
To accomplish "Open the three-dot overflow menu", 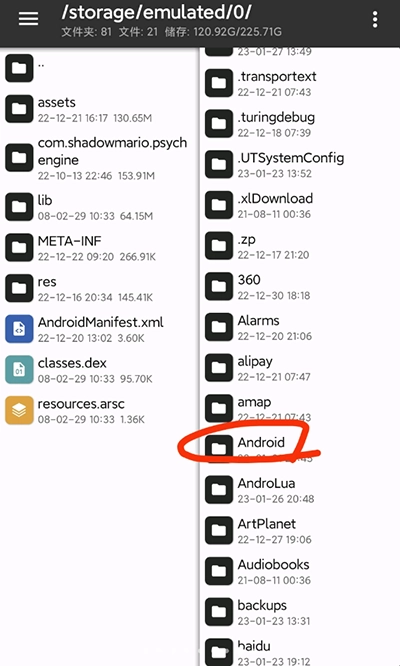I will [x=375, y=20].
